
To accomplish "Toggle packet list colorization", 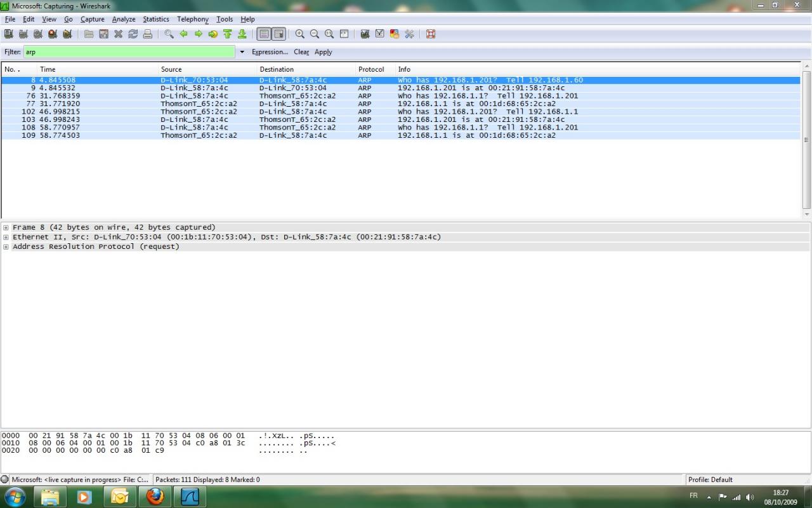I will tap(264, 34).
